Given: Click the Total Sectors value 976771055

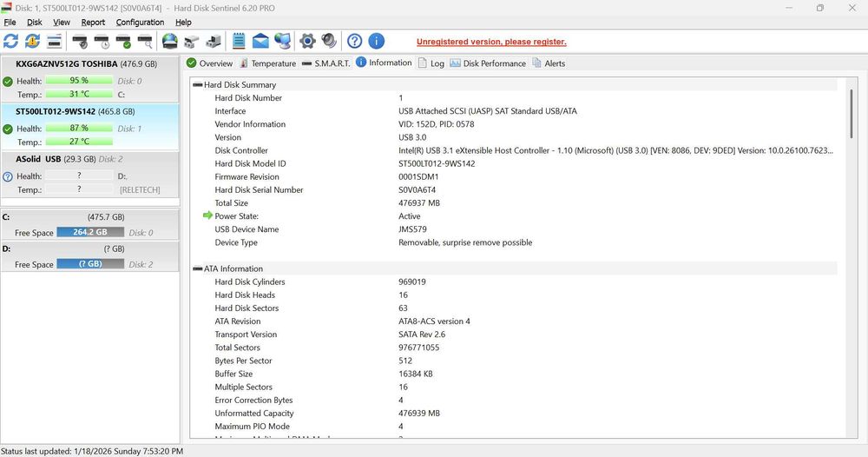Looking at the screenshot, I should pyautogui.click(x=418, y=348).
